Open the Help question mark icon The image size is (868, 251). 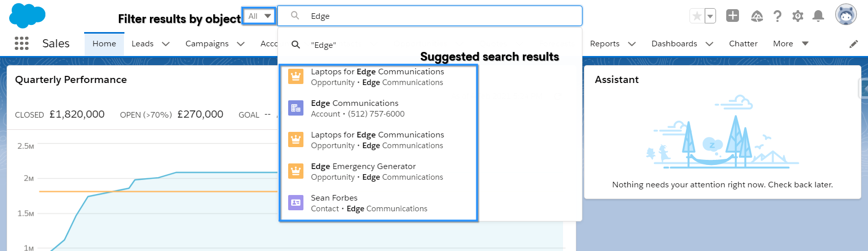point(777,16)
